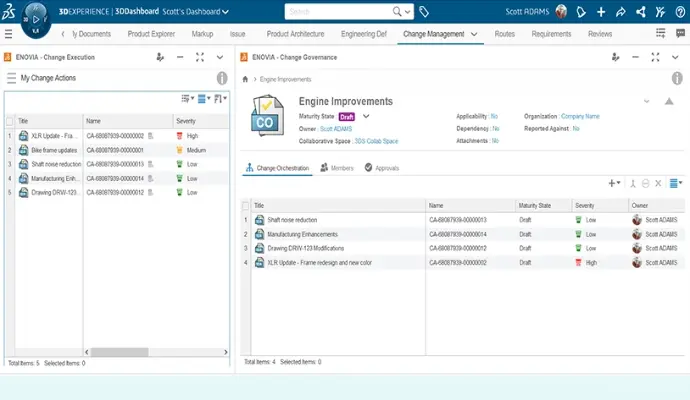The image size is (690, 400).
Task: Click Applicability No link
Action: (x=494, y=117)
